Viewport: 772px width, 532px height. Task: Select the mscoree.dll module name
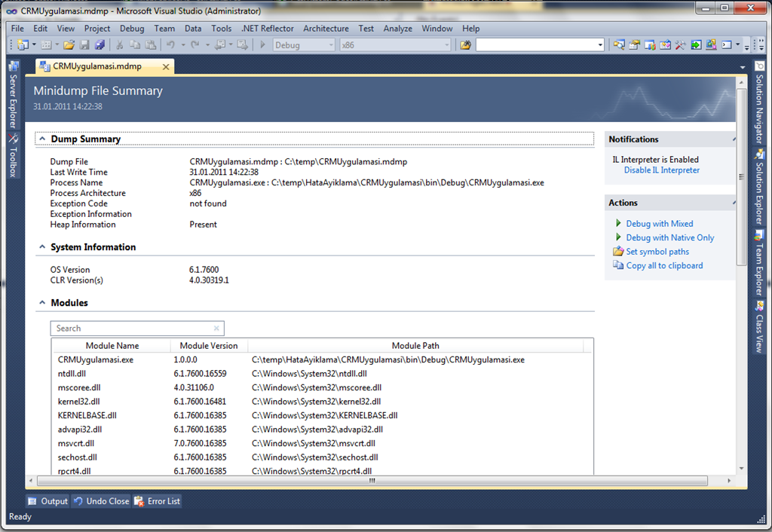click(x=78, y=388)
